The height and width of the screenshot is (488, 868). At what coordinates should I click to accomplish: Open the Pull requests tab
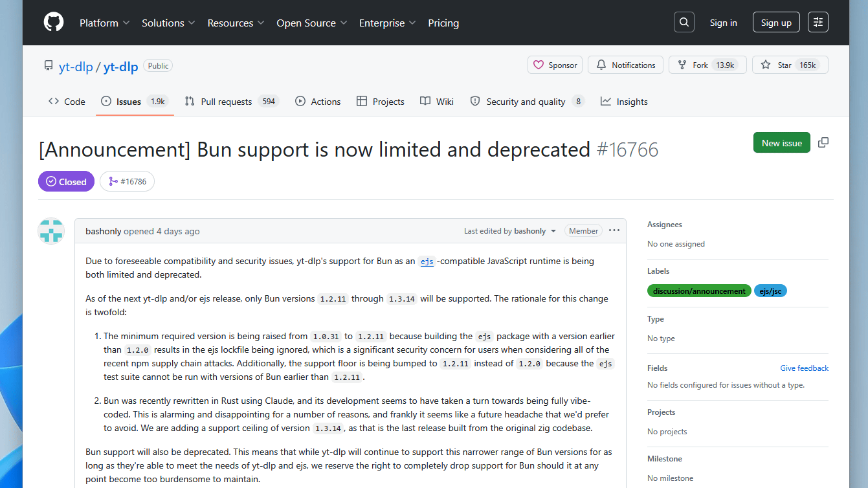[x=232, y=102]
